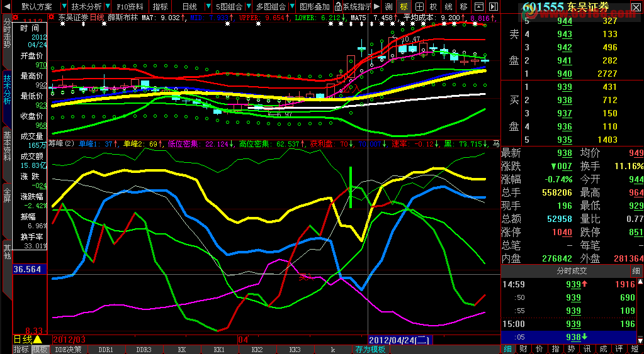
Task: Click the 图形叠加 overlay button
Action: click(315, 6)
